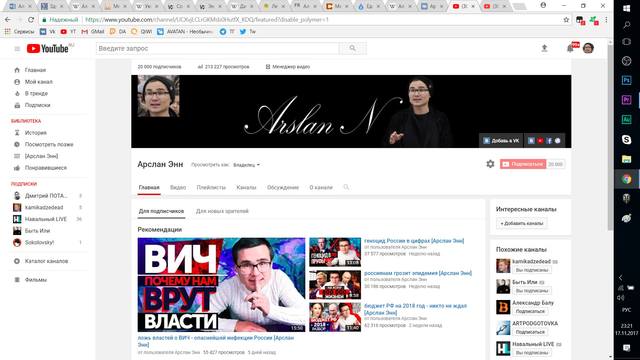The image size is (640, 360).
Task: Select 'Для новых зрителей' sub-tab
Action: click(222, 211)
